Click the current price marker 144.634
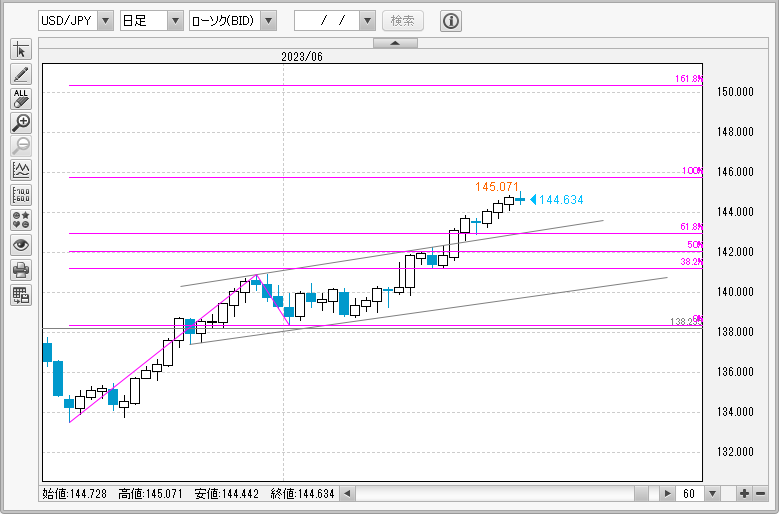This screenshot has height=514, width=779. [557, 200]
